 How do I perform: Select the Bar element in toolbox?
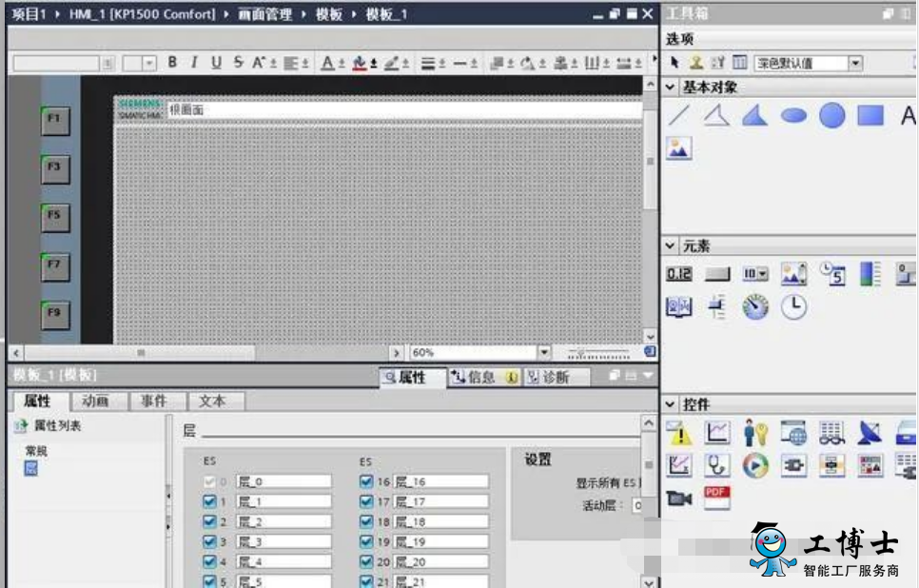point(870,274)
